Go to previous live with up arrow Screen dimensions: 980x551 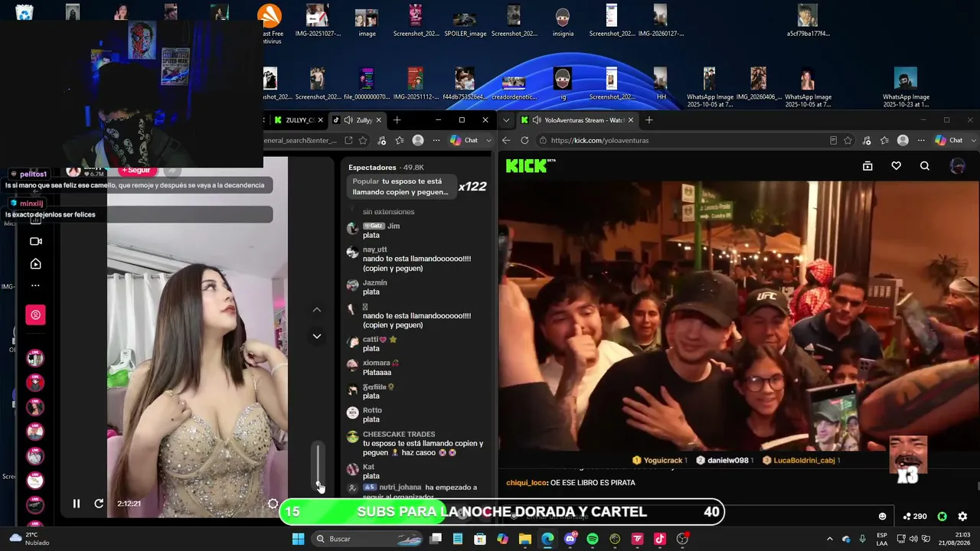pyautogui.click(x=317, y=310)
